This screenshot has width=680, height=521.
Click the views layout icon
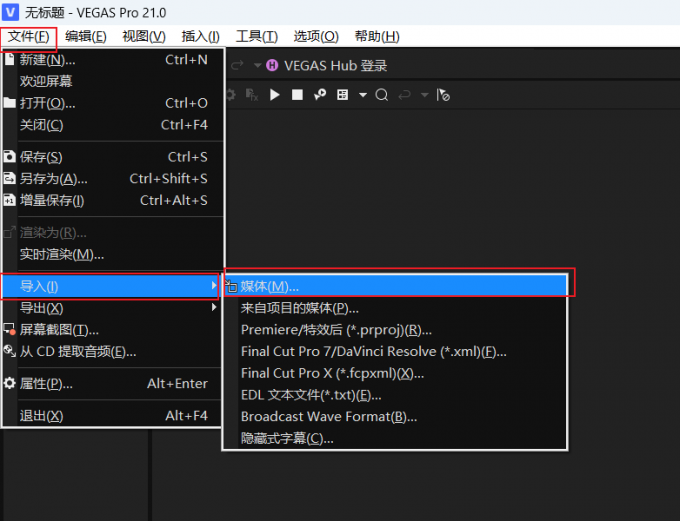(343, 95)
